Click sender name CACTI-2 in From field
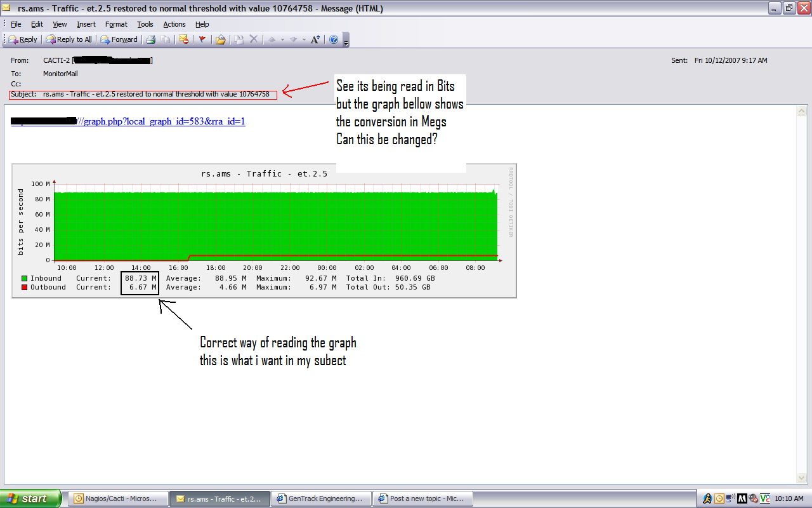Image resolution: width=812 pixels, height=508 pixels. (x=56, y=60)
